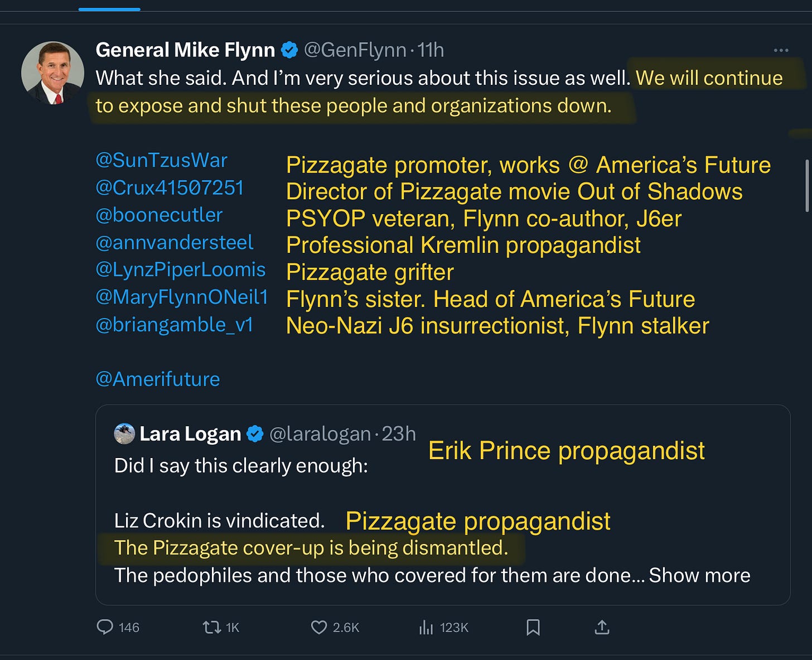The height and width of the screenshot is (660, 812).
Task: Open General Mike Flynn's profile photo
Action: pos(52,73)
